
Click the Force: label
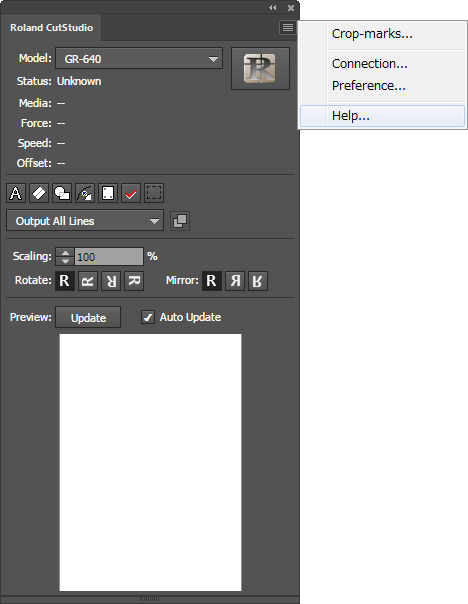[36, 123]
